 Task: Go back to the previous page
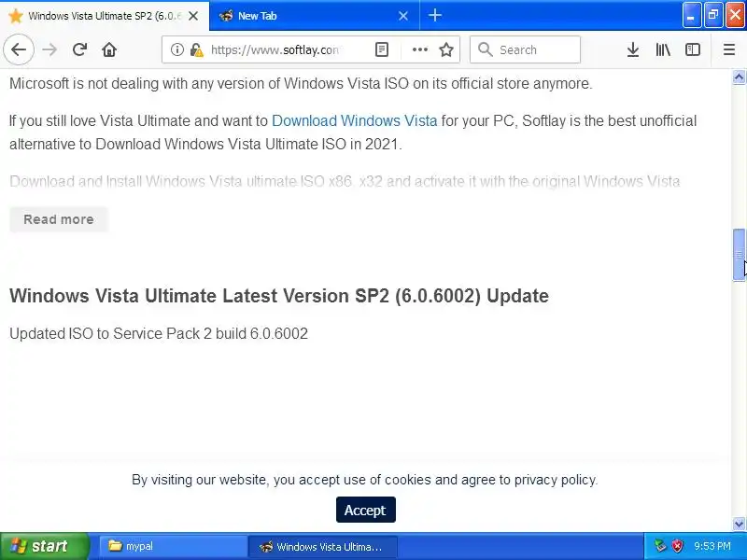19,49
